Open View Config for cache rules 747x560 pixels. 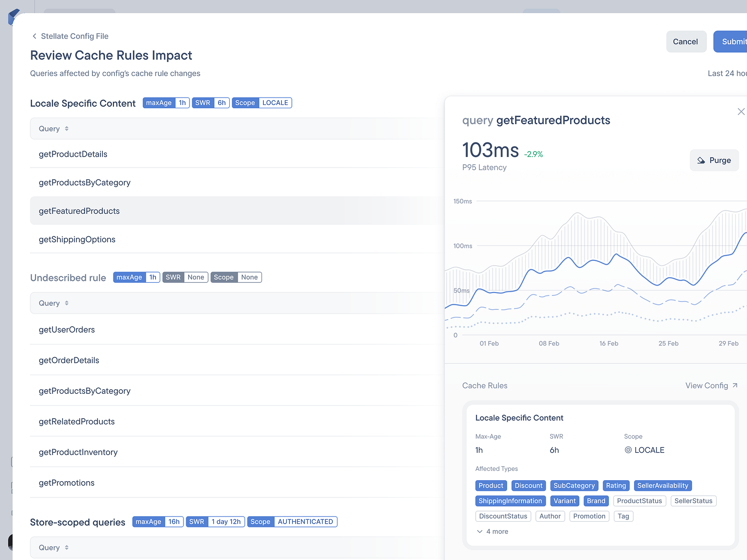click(706, 385)
